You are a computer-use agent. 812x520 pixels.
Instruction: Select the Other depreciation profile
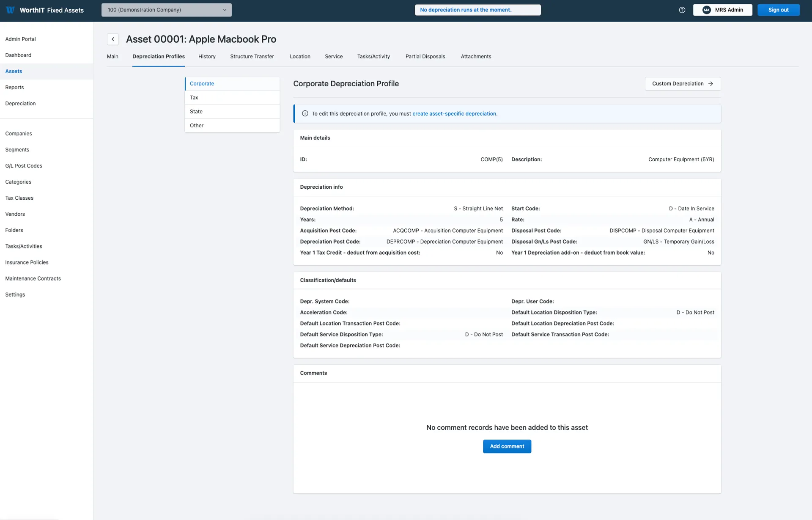click(196, 125)
